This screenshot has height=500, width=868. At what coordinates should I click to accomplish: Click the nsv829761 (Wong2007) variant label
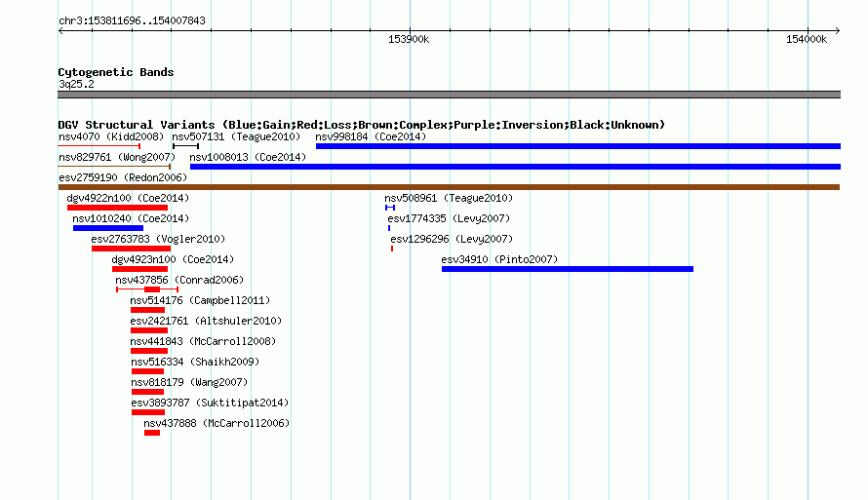[x=117, y=157]
